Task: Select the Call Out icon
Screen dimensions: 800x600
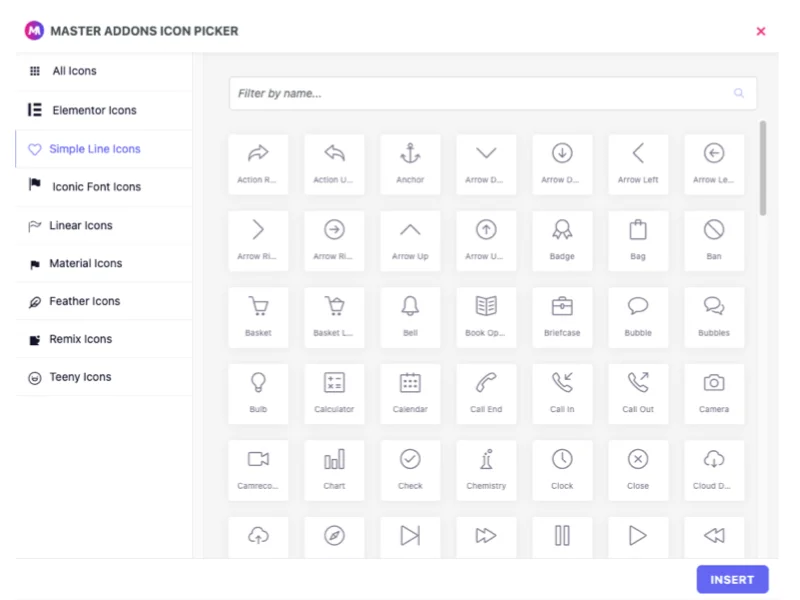Action: (638, 394)
